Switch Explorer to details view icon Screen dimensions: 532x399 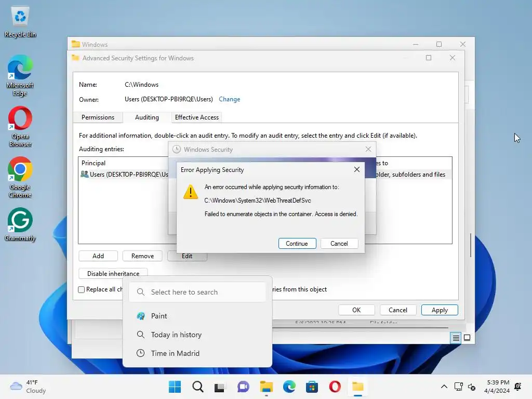coord(456,338)
